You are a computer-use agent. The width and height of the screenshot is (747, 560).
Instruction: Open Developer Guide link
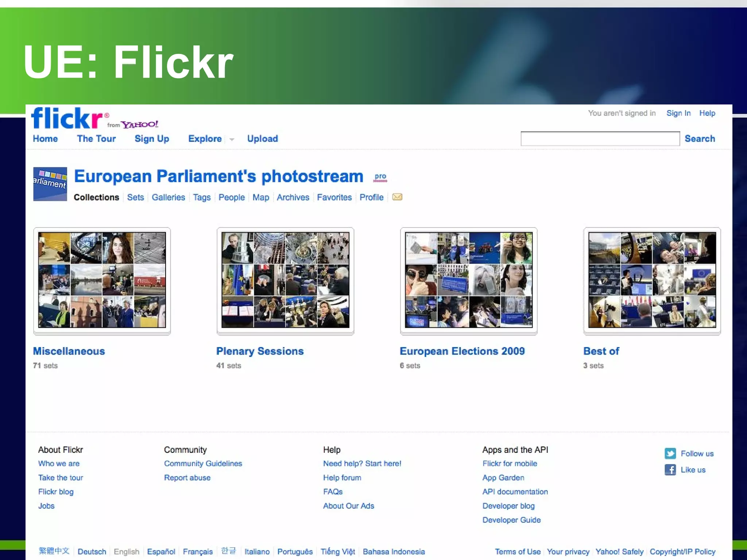pyautogui.click(x=511, y=520)
